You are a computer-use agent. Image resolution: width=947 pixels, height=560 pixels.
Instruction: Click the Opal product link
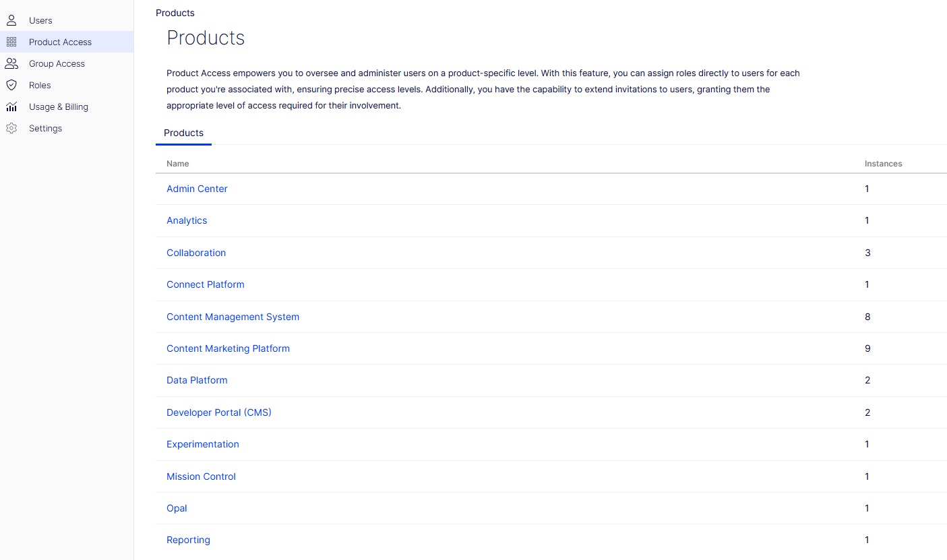(x=177, y=508)
